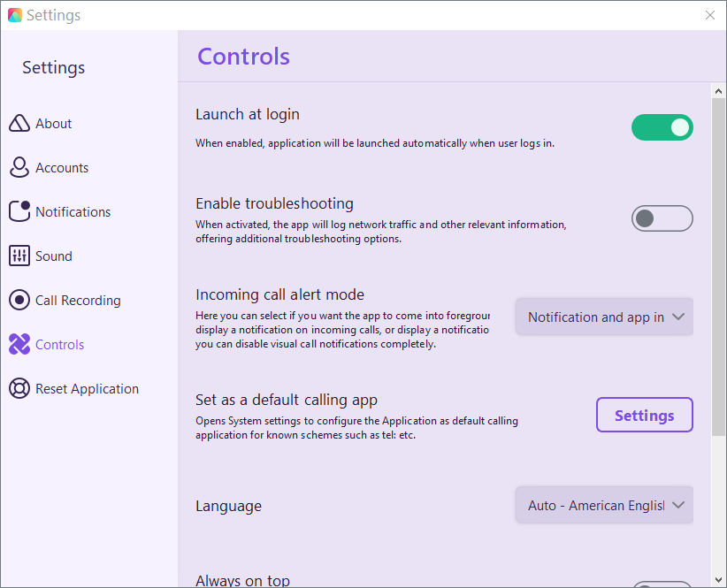The width and height of the screenshot is (727, 588).
Task: Click the app logo in title bar
Action: (14, 15)
